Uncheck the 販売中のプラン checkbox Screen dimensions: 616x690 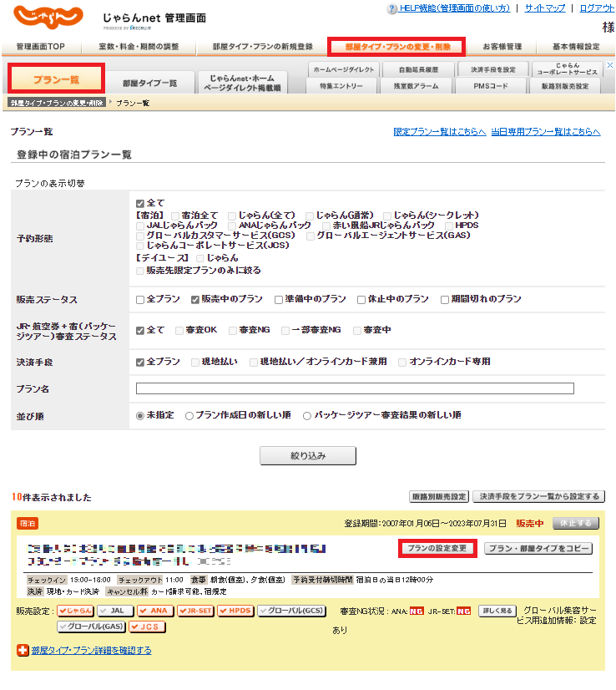point(195,300)
